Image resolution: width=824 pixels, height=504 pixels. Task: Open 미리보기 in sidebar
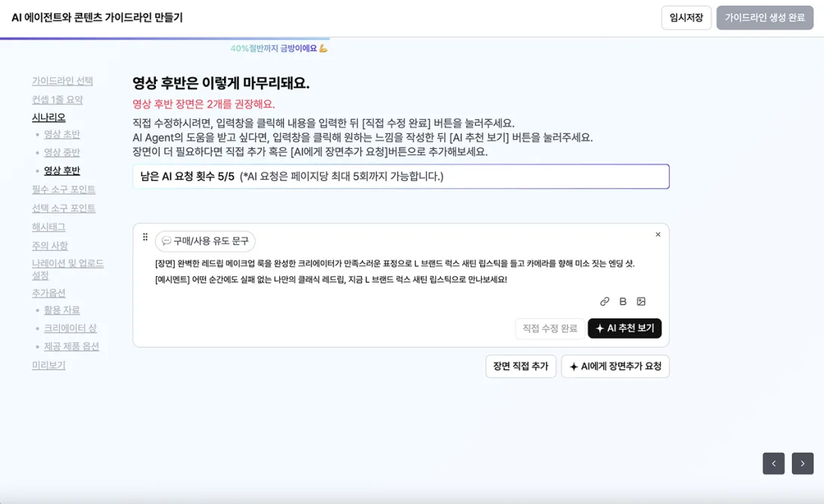coord(49,365)
